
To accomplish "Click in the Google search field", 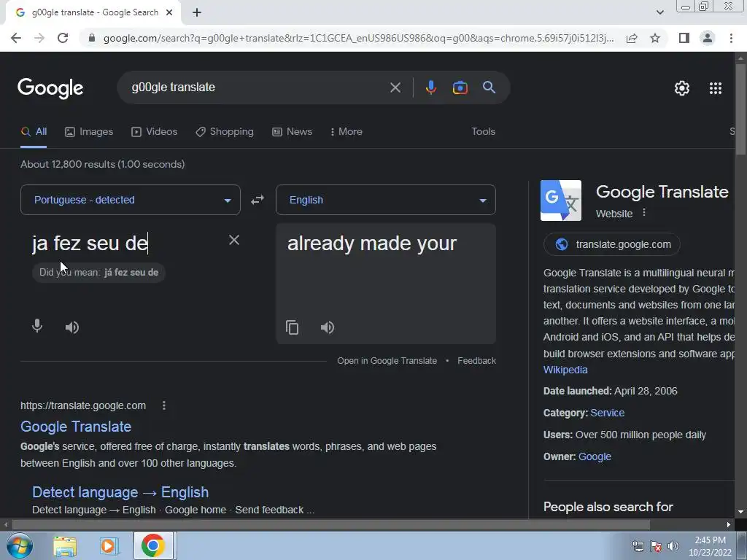I will (258, 87).
